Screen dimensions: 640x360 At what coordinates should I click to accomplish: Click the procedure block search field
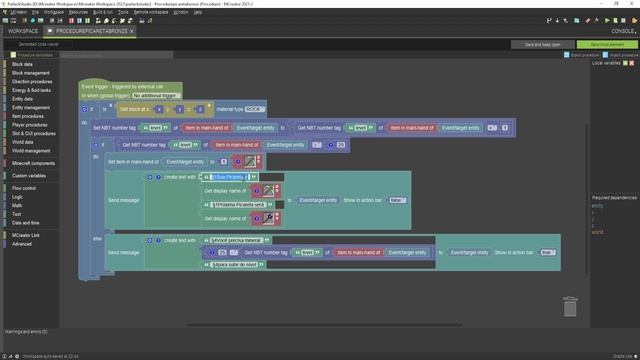(117, 55)
